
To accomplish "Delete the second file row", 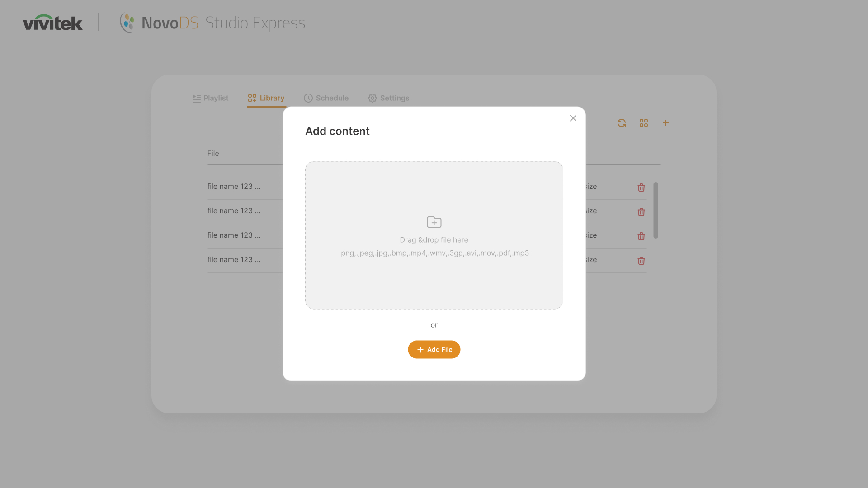I will [641, 212].
